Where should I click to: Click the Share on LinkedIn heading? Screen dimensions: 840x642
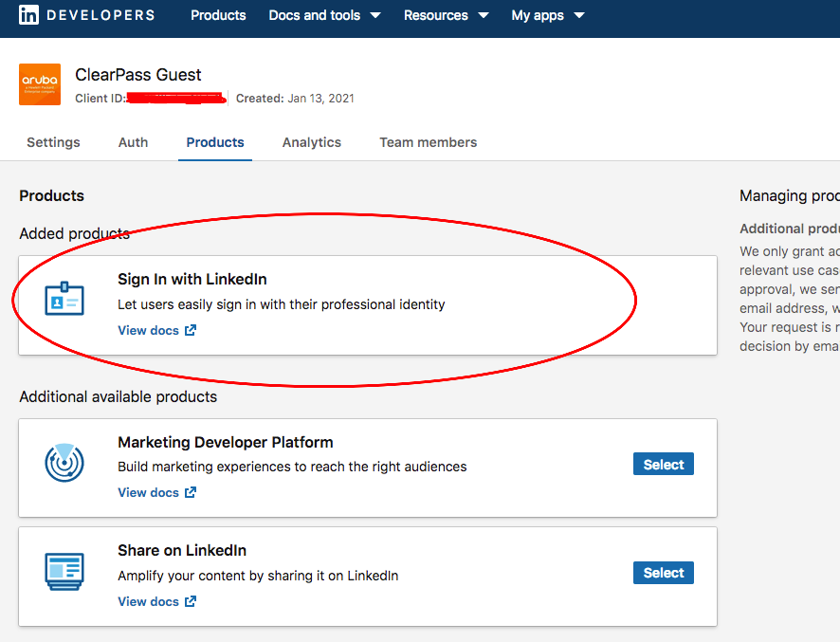tap(182, 550)
